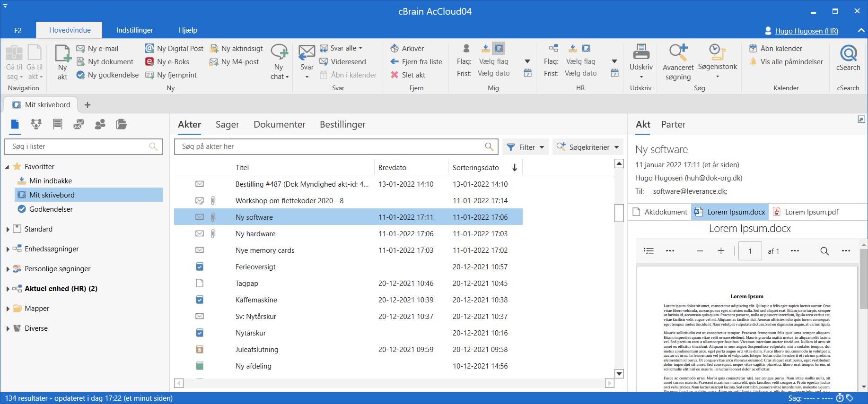Select the folders icon in the sidebar
Image resolution: width=868 pixels, height=404 pixels.
122,124
